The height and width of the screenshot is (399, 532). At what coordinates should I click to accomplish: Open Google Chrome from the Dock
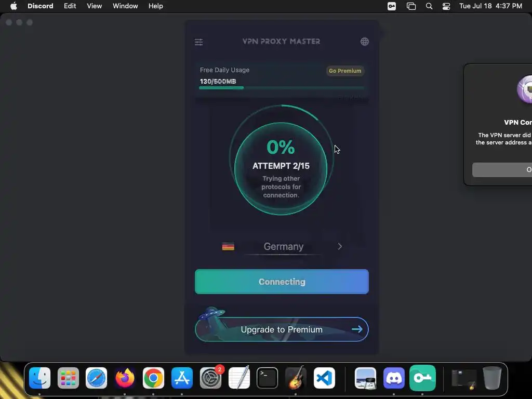point(153,378)
